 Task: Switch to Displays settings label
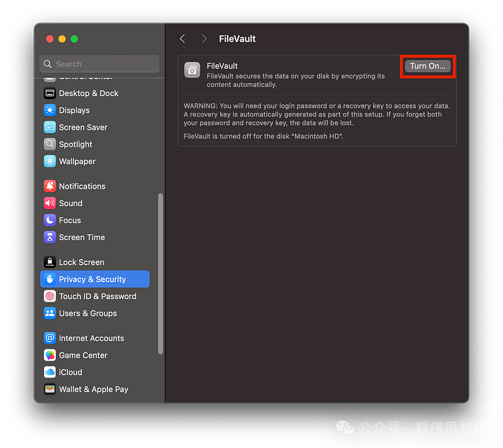(74, 111)
